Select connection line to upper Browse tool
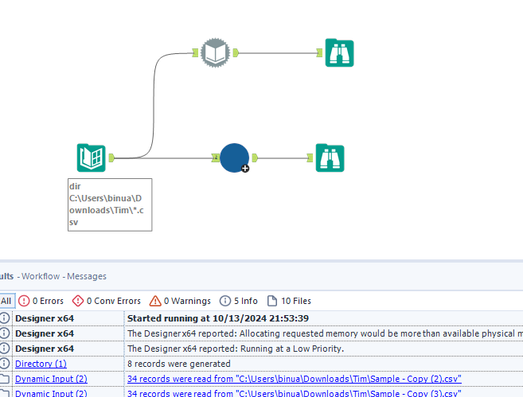 [278, 53]
